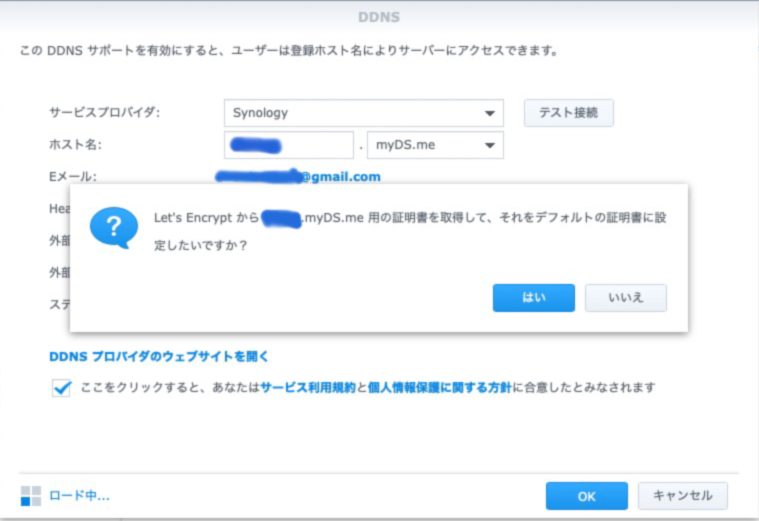Click the Eメール: label
The image size is (759, 521).
(x=73, y=177)
